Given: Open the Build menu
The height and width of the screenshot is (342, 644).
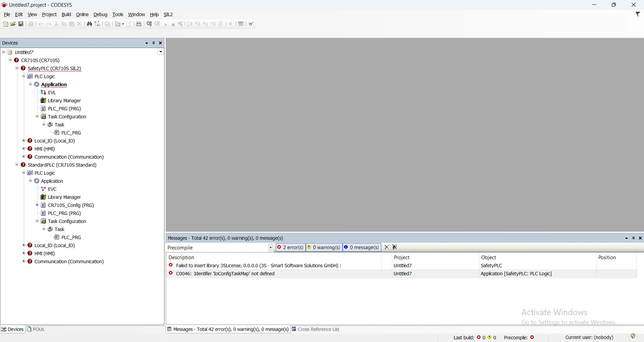Looking at the screenshot, I should (x=66, y=14).
